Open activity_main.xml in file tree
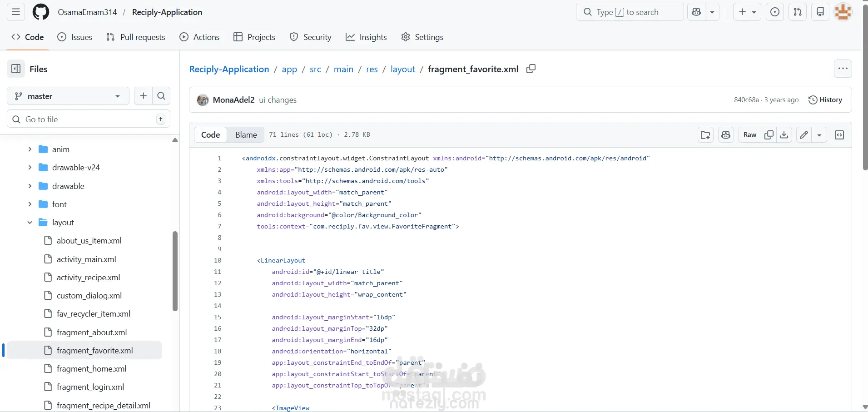The height and width of the screenshot is (412, 868). [x=86, y=259]
